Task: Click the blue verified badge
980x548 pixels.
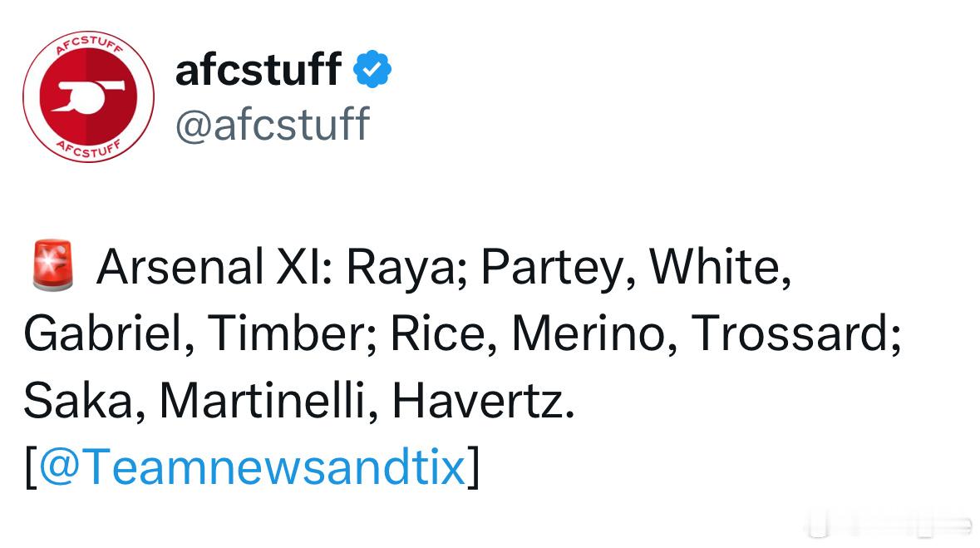Action: [x=372, y=69]
